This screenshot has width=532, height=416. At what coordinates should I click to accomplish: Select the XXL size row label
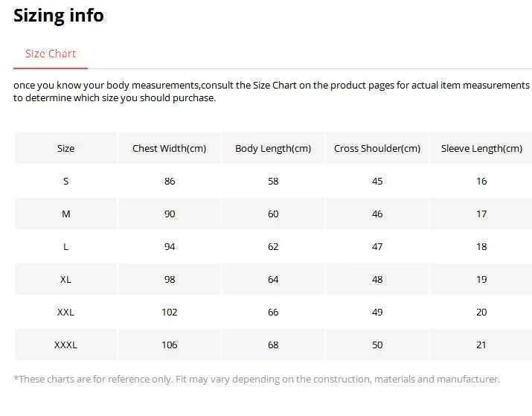click(x=65, y=312)
